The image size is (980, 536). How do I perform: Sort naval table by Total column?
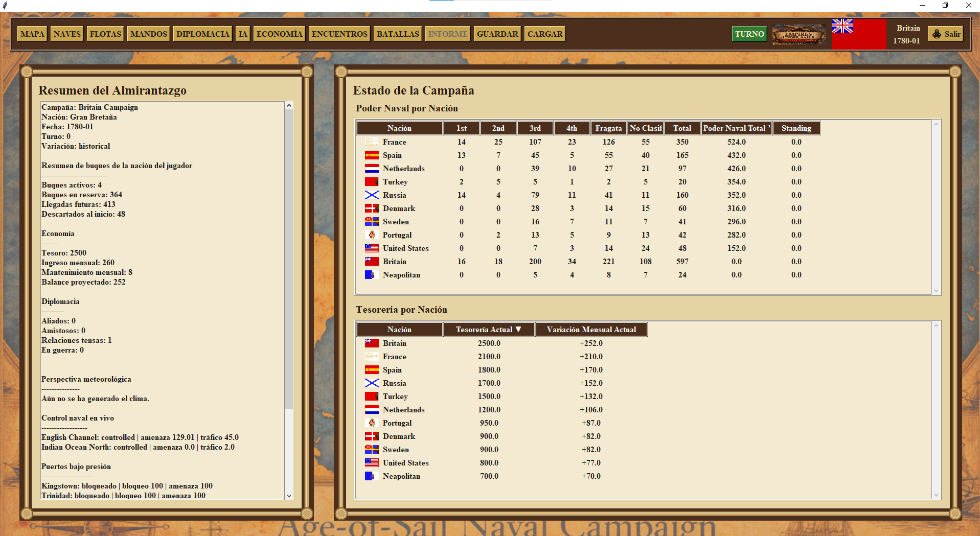(x=682, y=128)
